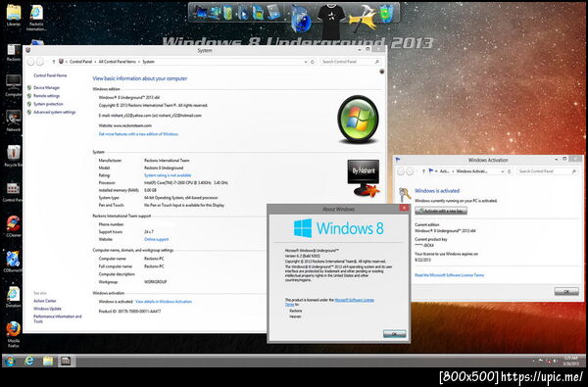Select the System breadcrumb segment
This screenshot has height=387, width=588.
(x=148, y=62)
